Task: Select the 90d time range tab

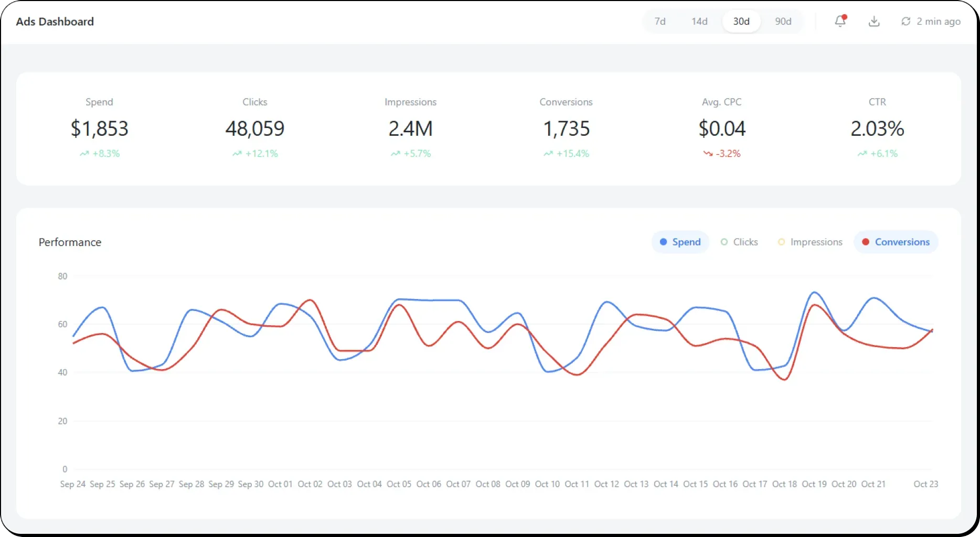Action: coord(783,21)
